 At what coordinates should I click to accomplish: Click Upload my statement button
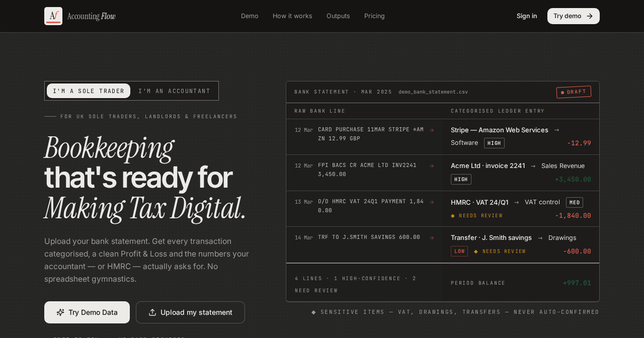191,312
